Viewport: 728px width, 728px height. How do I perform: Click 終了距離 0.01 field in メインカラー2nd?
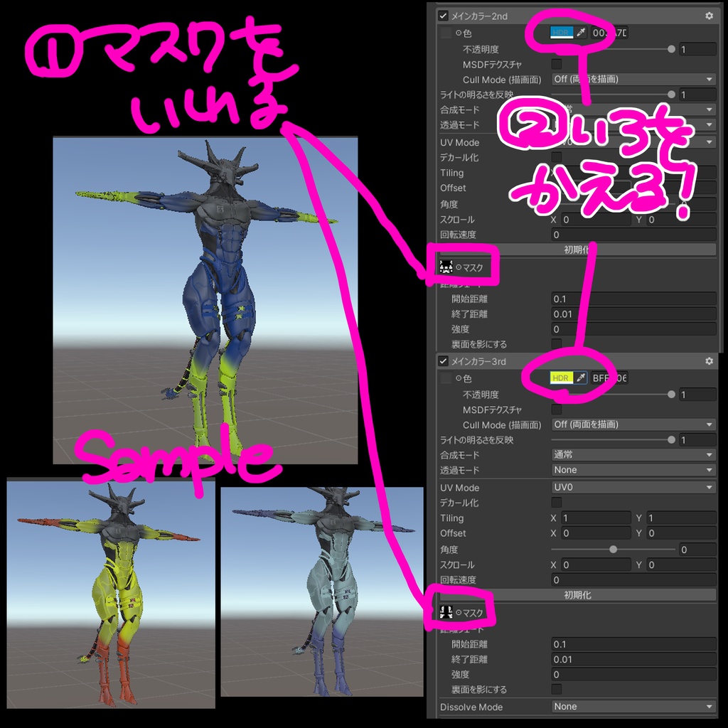(x=633, y=314)
